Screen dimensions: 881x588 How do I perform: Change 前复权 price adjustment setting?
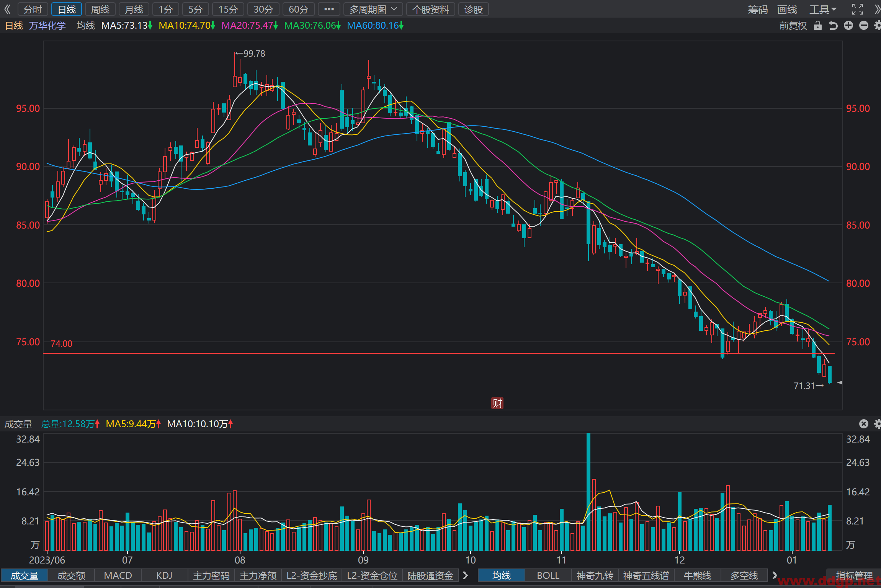pos(793,26)
